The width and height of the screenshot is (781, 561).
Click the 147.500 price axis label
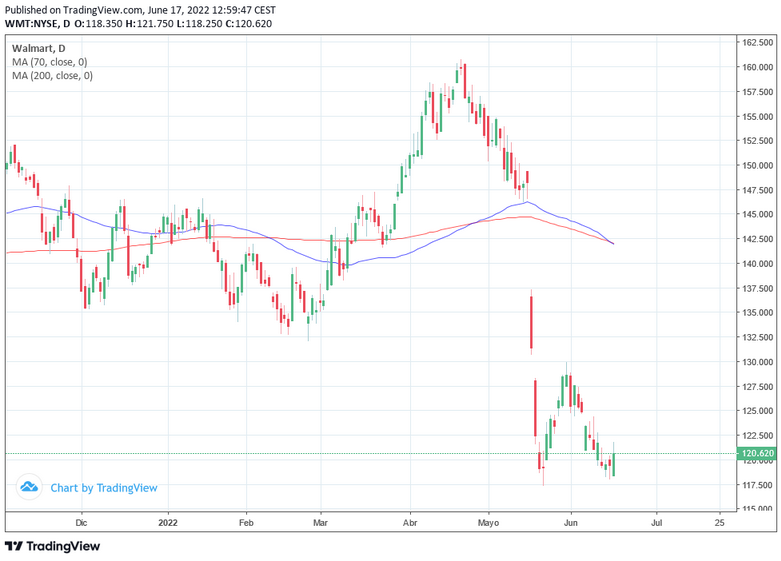[758, 190]
